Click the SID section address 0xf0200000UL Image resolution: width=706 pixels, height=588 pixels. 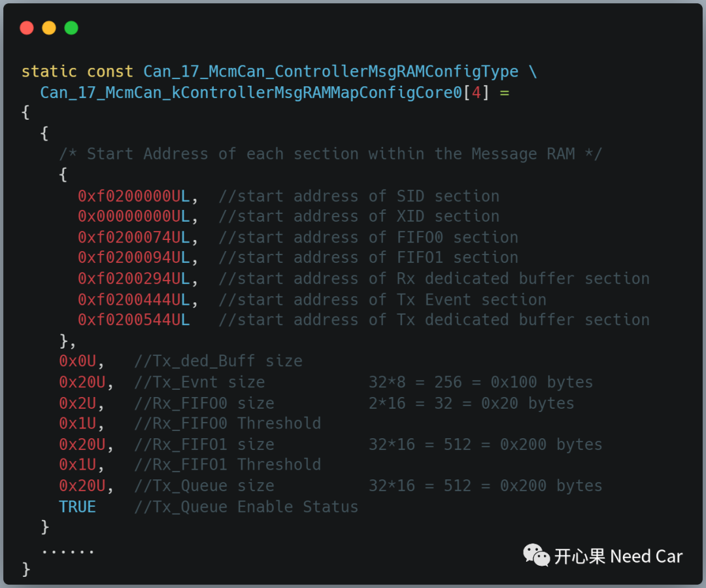pos(133,196)
